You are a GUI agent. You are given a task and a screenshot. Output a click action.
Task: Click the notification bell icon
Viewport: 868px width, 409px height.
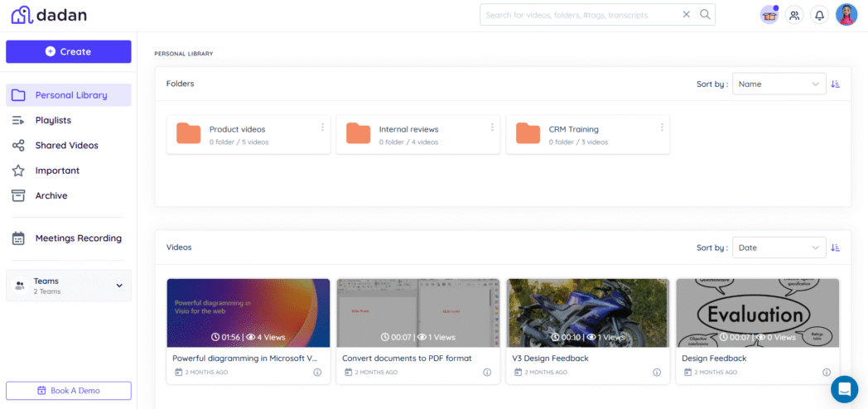click(x=819, y=15)
